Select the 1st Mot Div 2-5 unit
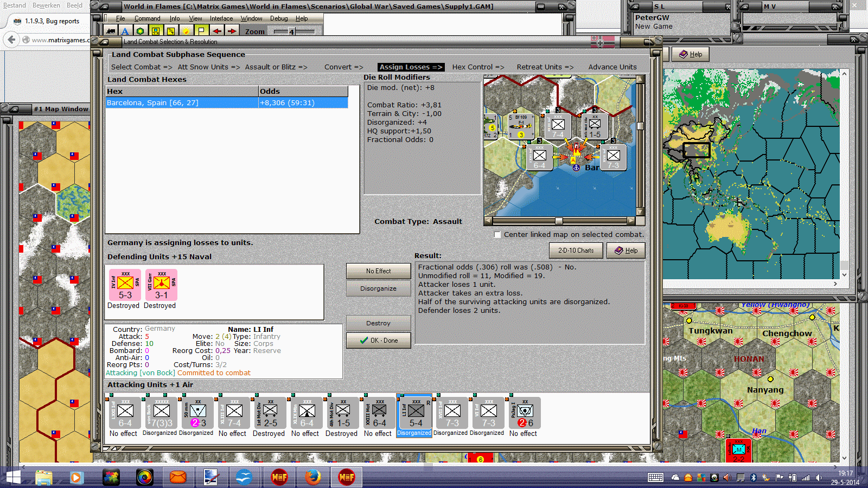Screen dimensions: 868x488 pyautogui.click(x=269, y=413)
